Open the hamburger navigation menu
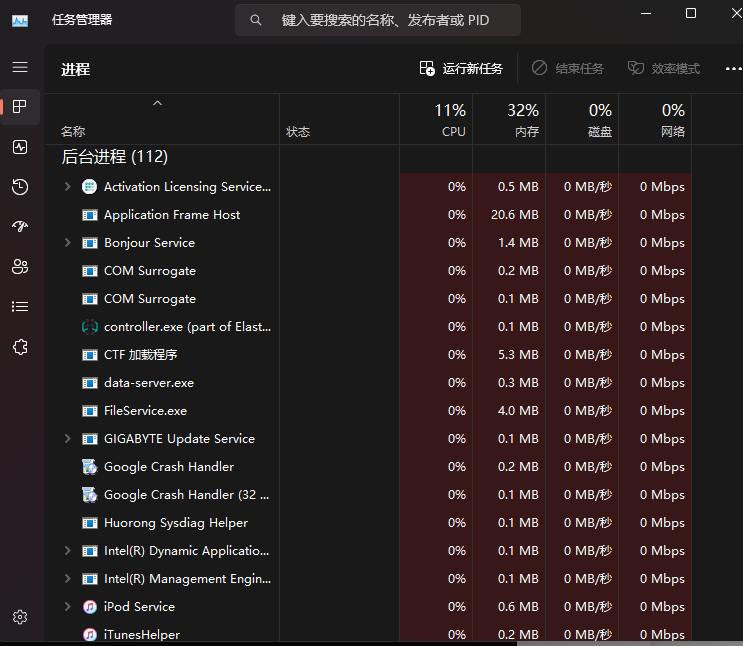743x646 pixels. coord(20,67)
